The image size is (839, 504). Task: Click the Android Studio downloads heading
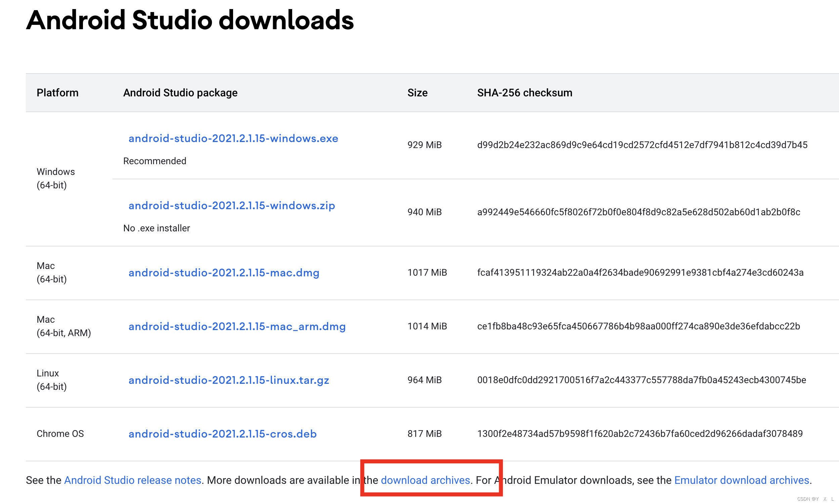click(x=190, y=20)
